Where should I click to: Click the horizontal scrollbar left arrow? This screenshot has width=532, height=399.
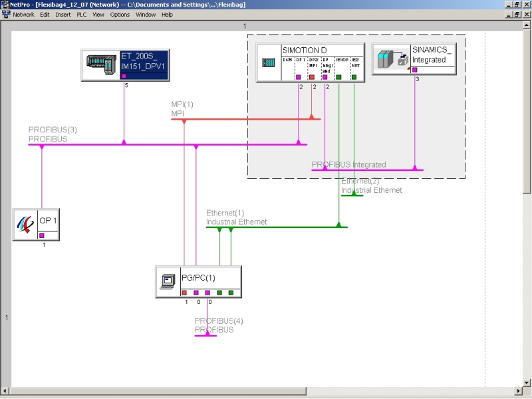point(5,391)
